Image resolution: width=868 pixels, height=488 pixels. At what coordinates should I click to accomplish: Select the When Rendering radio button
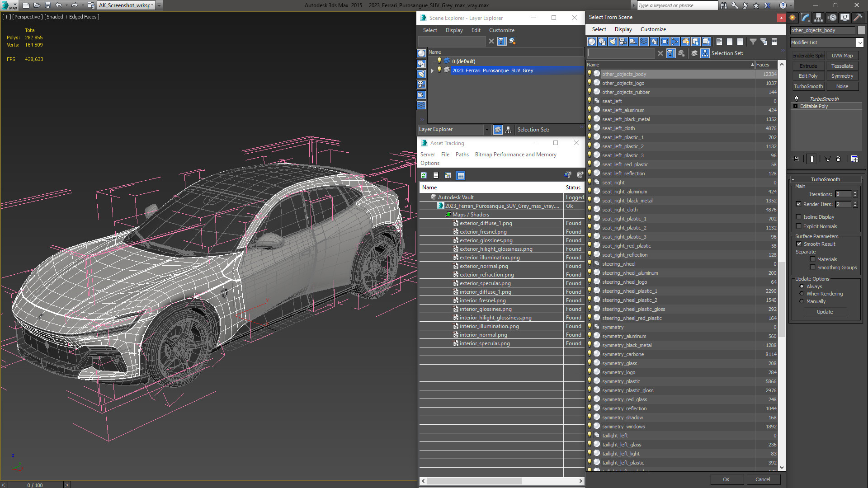click(802, 294)
